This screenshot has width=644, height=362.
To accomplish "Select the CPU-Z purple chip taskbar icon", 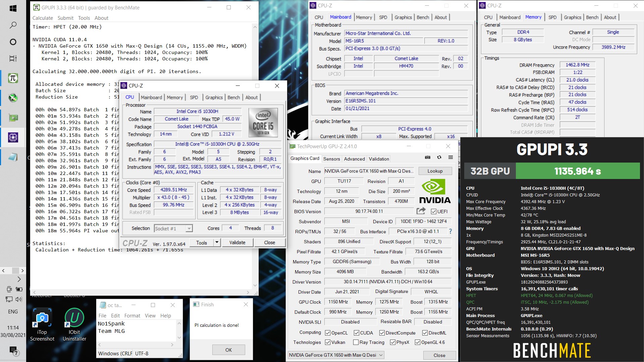I will 13,137.
